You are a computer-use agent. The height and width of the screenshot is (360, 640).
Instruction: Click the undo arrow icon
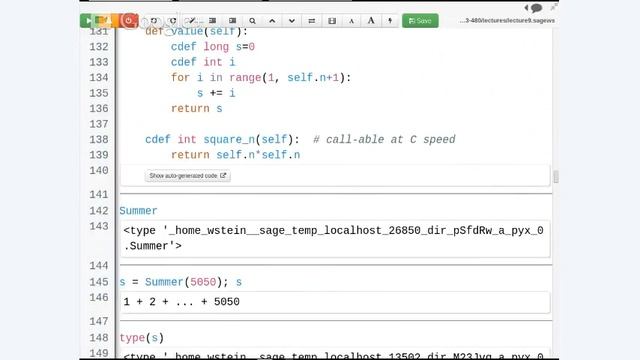click(x=154, y=21)
